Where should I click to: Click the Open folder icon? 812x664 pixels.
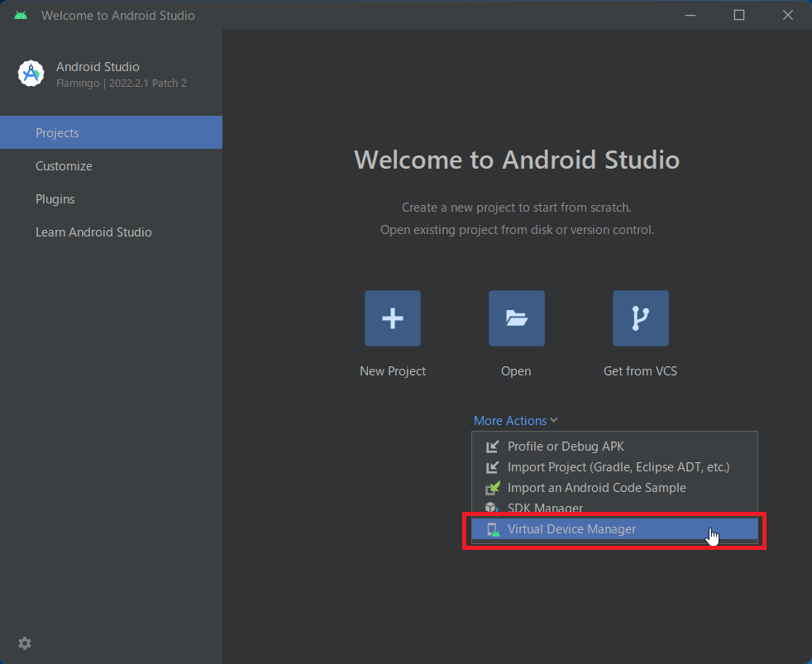[x=516, y=318]
